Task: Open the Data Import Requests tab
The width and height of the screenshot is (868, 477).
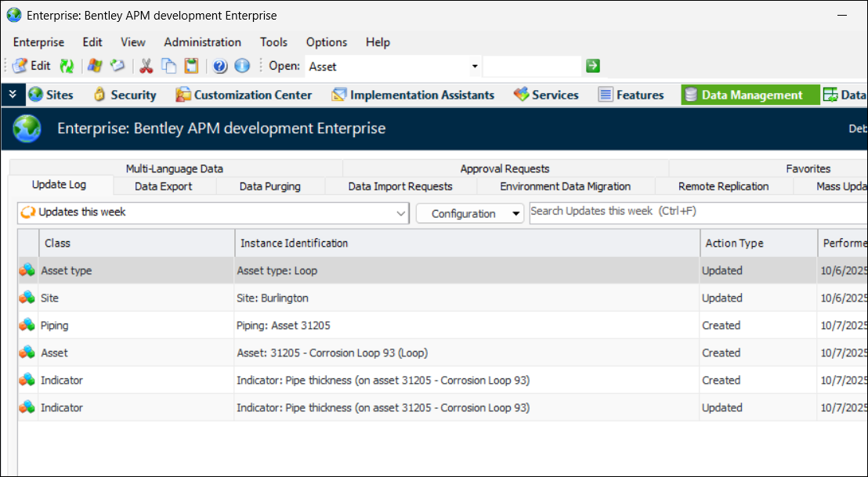Action: click(x=400, y=186)
